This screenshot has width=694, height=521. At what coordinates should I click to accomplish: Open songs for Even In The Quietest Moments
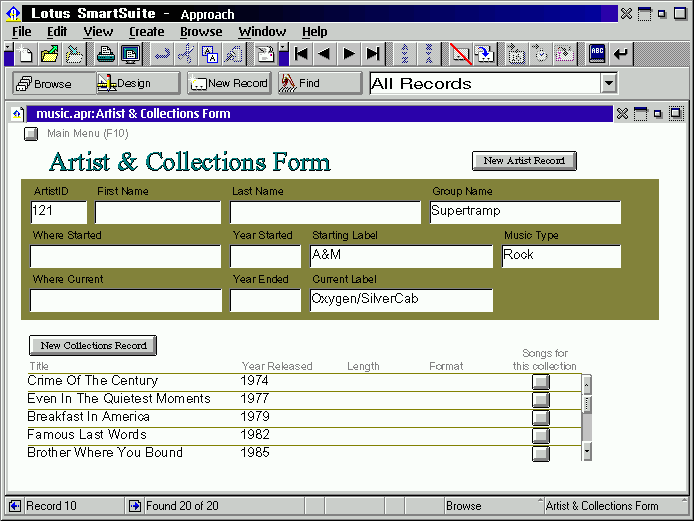541,400
